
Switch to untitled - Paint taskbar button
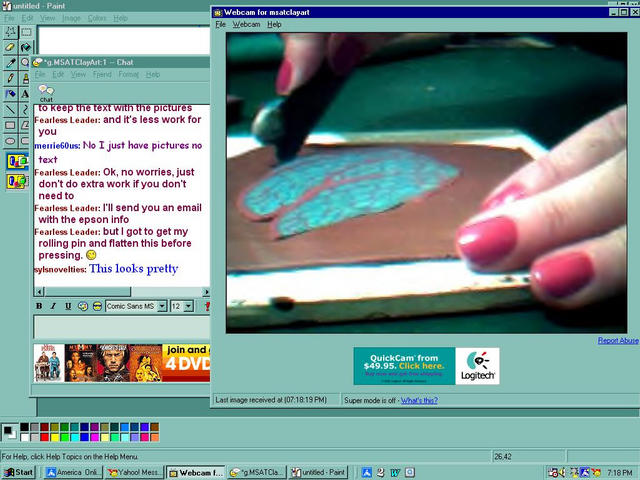[x=319, y=472]
